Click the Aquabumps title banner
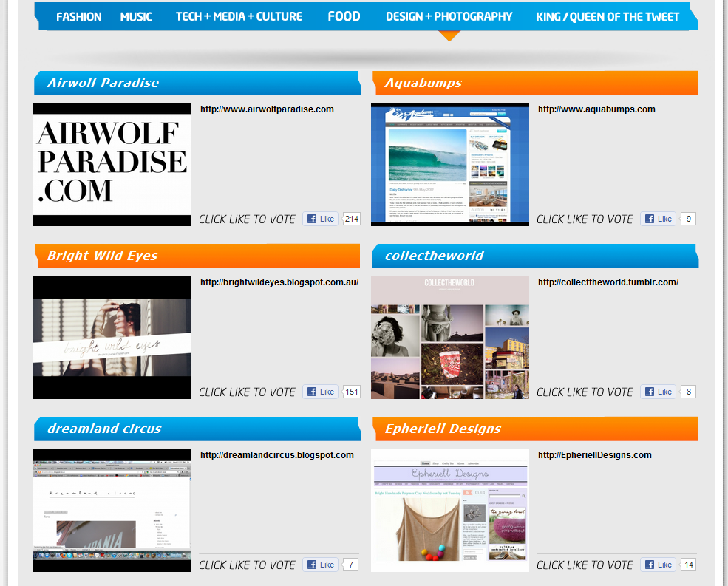This screenshot has height=586, width=728. pos(535,83)
